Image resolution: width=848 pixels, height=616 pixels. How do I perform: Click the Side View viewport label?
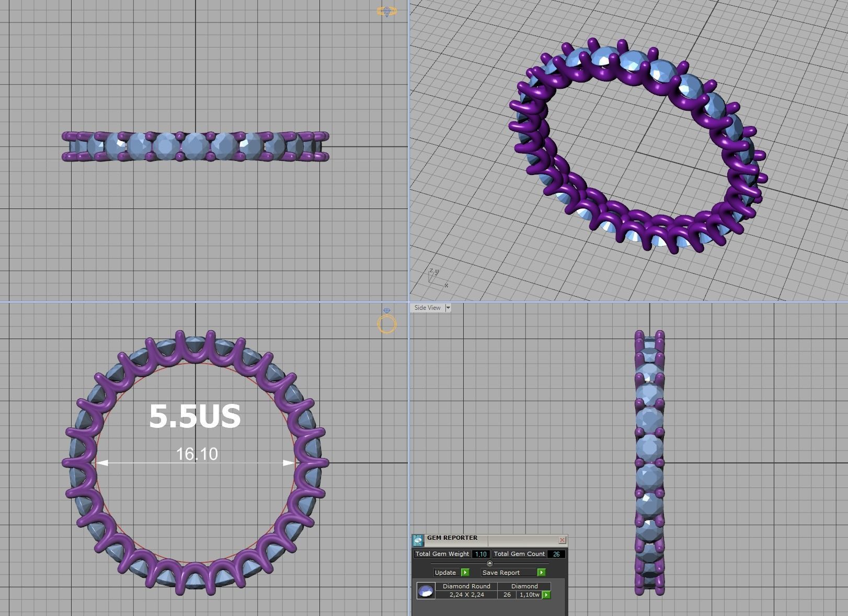428,308
